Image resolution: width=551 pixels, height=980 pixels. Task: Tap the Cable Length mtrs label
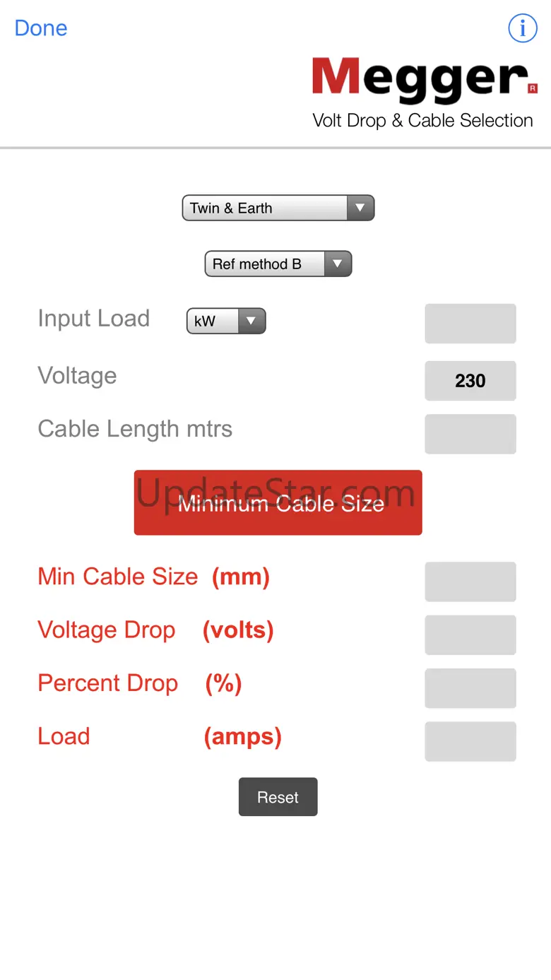[135, 429]
